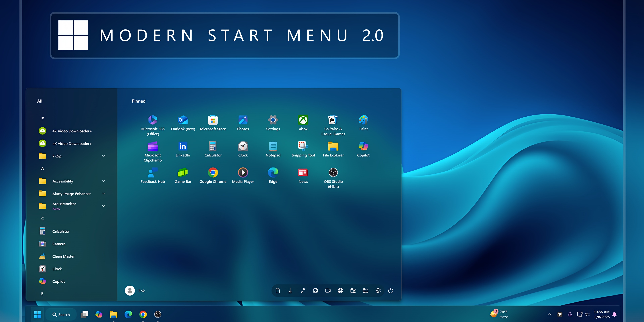Open Documents folder shortcut icon

(x=278, y=291)
